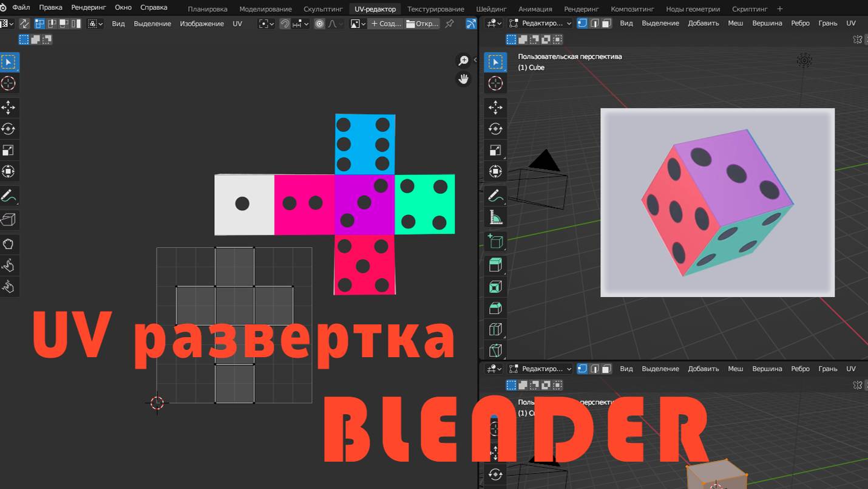Add a workspace with the plus tab
868x489 pixels.
pos(780,9)
